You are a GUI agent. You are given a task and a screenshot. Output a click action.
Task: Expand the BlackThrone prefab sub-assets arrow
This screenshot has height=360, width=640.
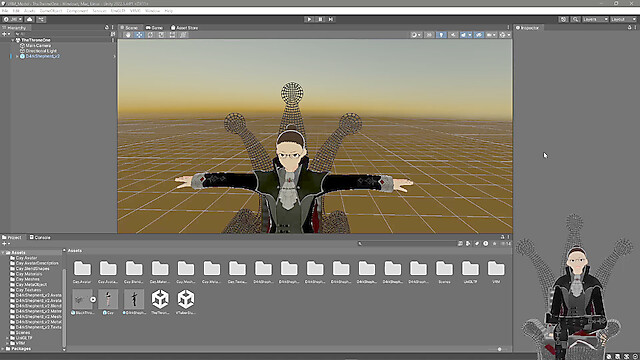point(93,300)
